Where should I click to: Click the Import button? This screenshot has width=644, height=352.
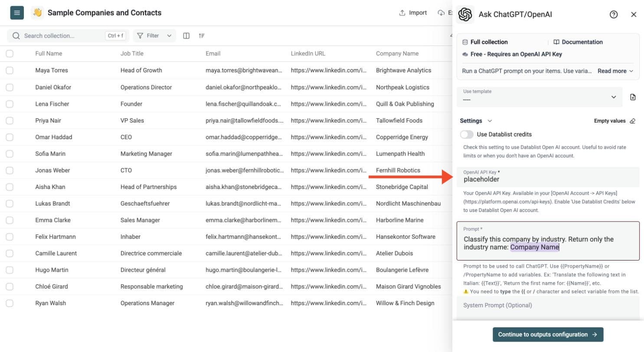(413, 13)
